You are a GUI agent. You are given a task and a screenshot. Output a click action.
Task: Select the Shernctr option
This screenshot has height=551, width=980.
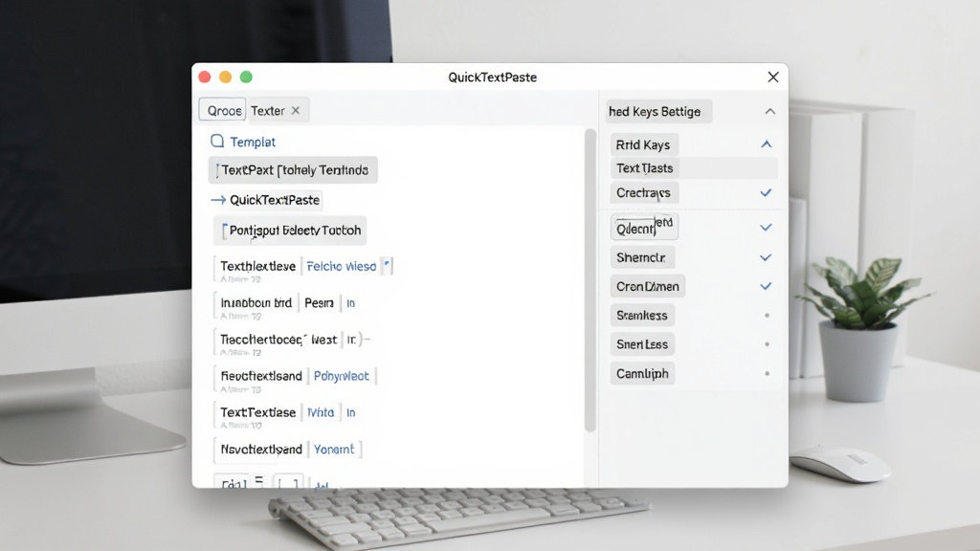tap(641, 257)
